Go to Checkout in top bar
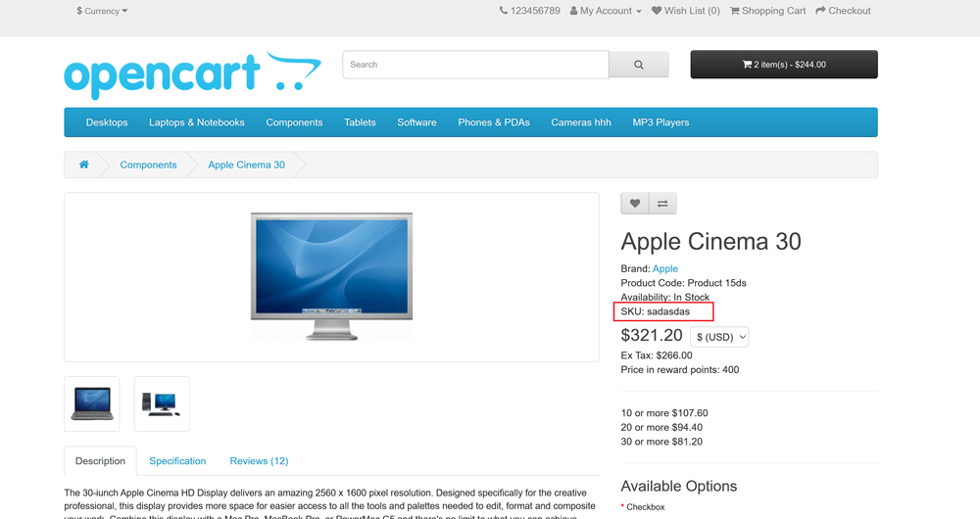 pos(843,11)
